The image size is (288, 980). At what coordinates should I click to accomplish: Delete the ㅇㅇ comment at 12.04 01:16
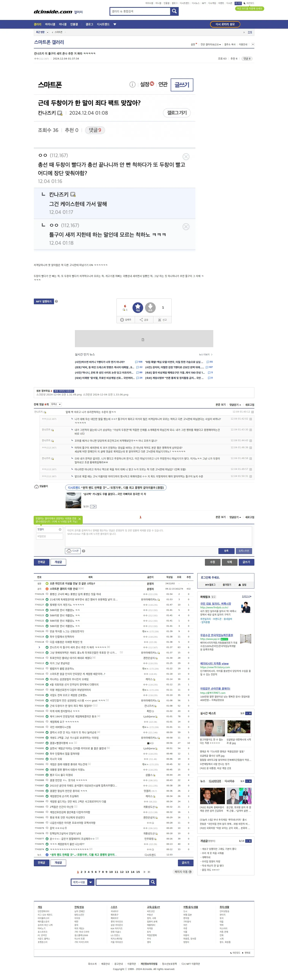186,157
